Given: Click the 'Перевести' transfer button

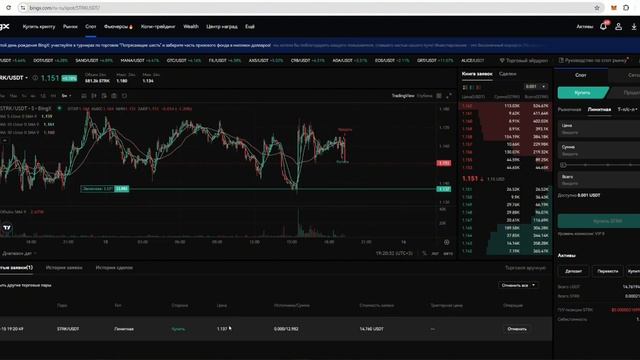Looking at the screenshot, I should (607, 271).
